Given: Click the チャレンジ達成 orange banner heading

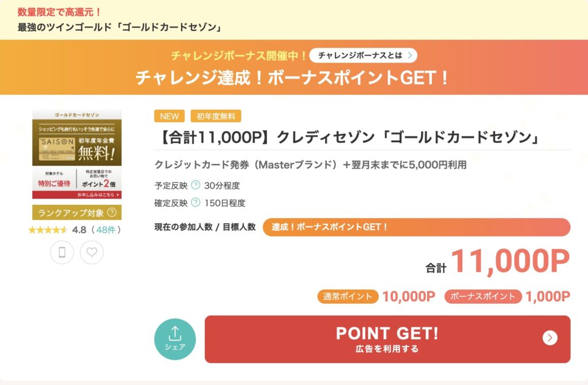Looking at the screenshot, I should click(x=293, y=77).
